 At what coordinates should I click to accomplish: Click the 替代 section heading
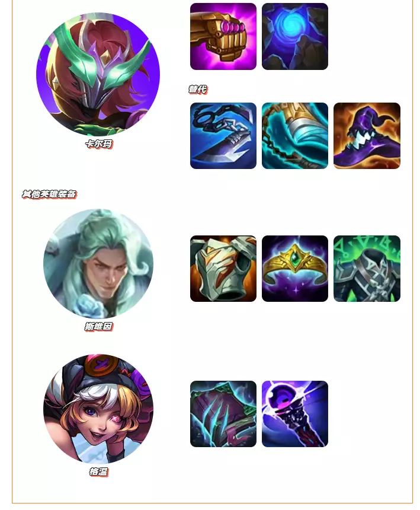[198, 89]
